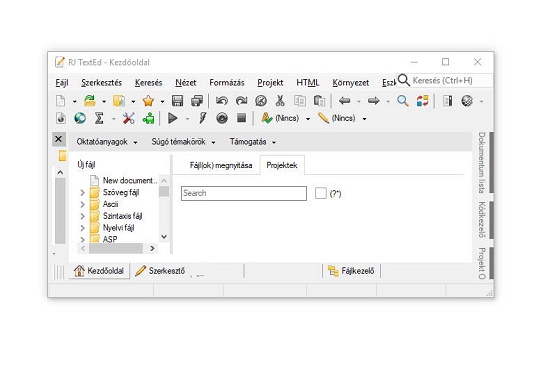
Task: Click the spell check (Nincs) icon
Action: tap(267, 118)
